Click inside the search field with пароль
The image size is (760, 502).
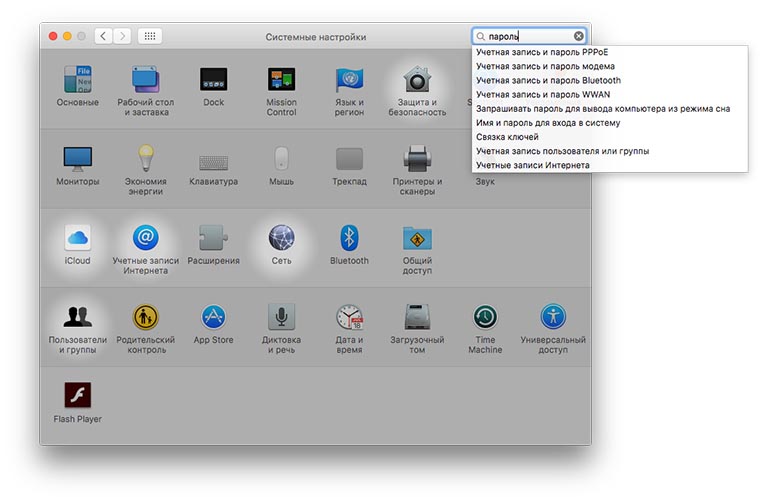click(x=529, y=36)
